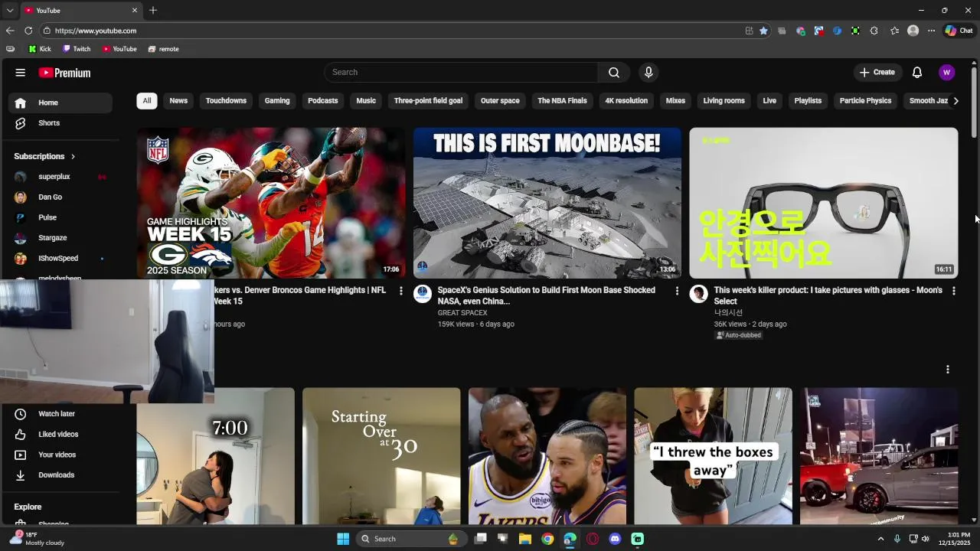This screenshot has height=551, width=980.
Task: Click GREAT SPACEX channel avatar
Action: coord(423,294)
